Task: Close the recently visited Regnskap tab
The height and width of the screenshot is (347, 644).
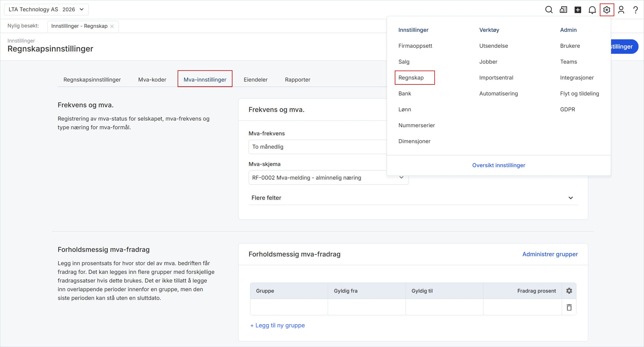Action: point(112,26)
